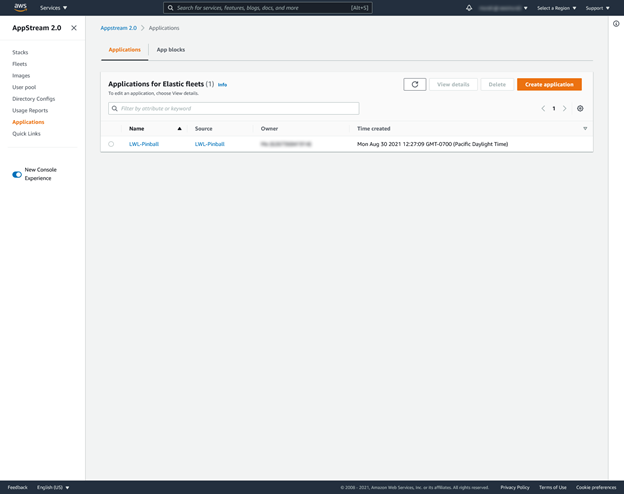Image resolution: width=624 pixels, height=494 pixels.
Task: Click search magnifier in top search bar
Action: pyautogui.click(x=170, y=8)
